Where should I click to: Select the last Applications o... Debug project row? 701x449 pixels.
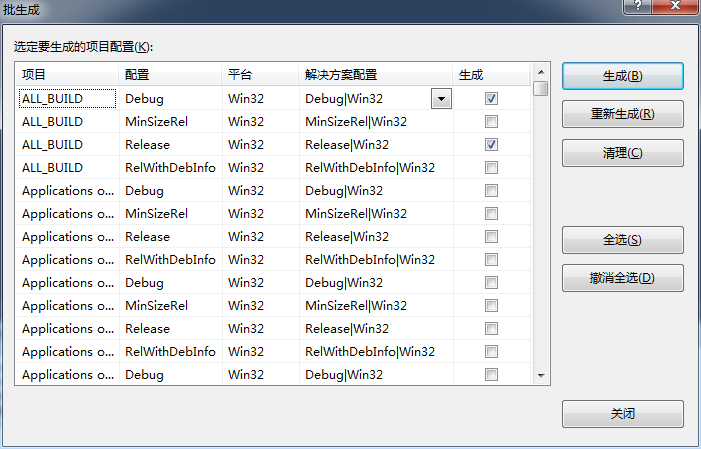(68, 374)
